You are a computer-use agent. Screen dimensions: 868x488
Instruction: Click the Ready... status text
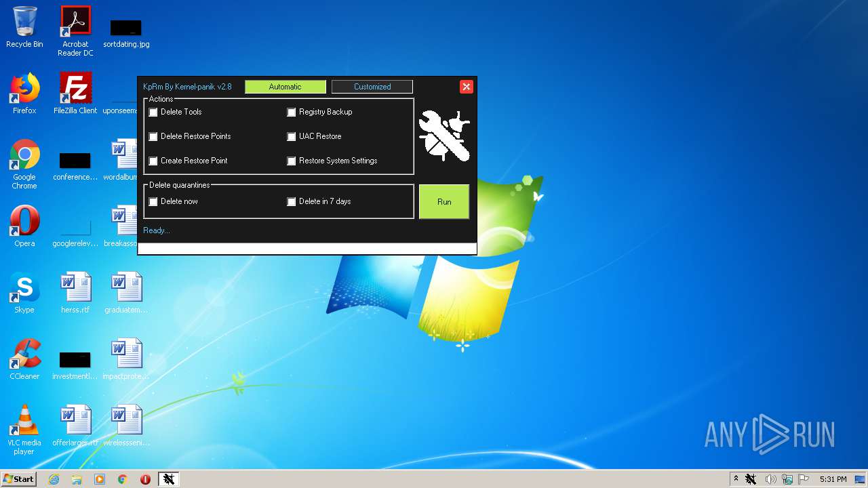click(x=157, y=230)
